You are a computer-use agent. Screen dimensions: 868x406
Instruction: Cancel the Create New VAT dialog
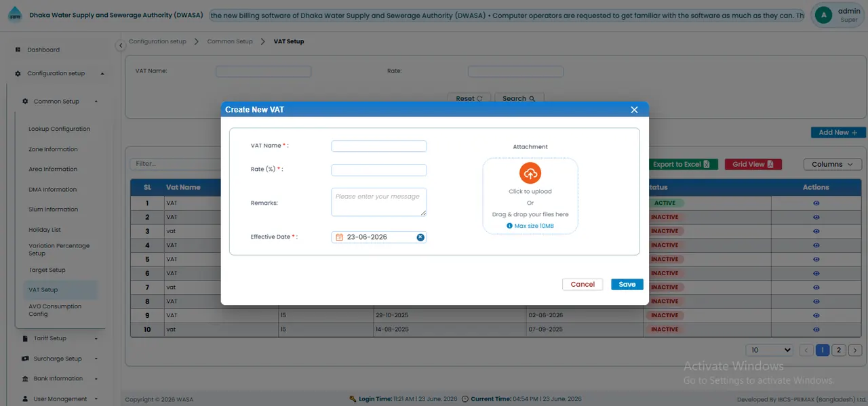(x=583, y=285)
